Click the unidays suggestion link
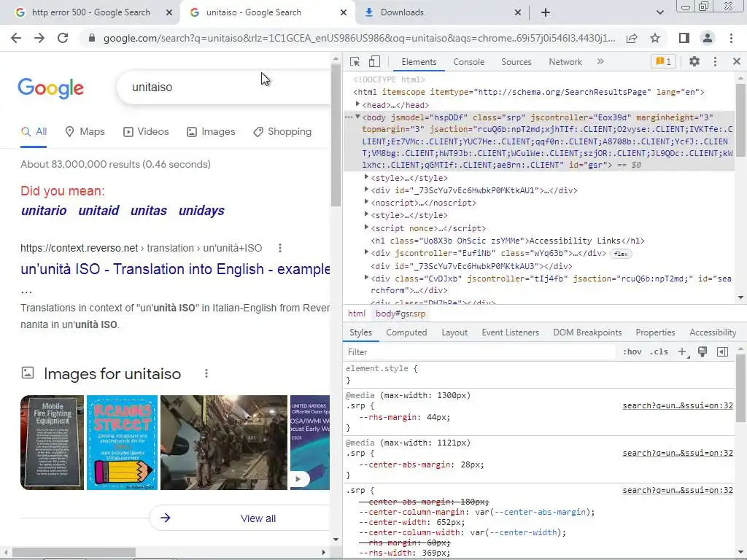 [x=201, y=211]
